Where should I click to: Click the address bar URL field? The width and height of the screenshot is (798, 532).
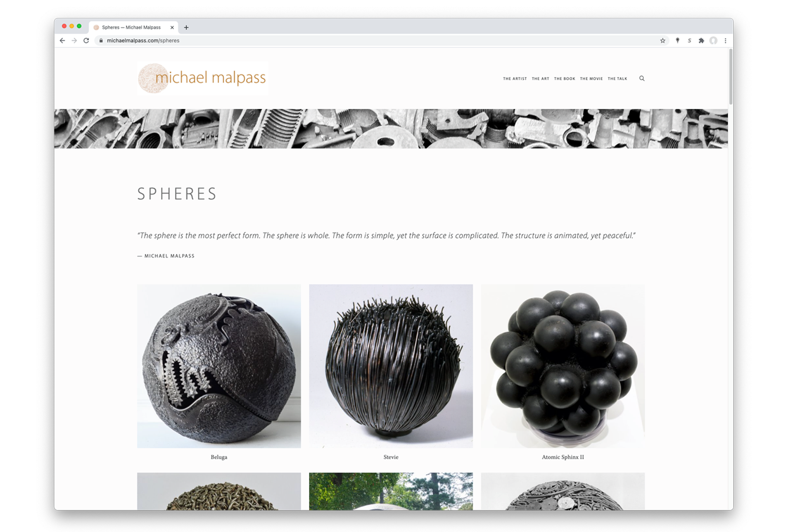point(374,40)
